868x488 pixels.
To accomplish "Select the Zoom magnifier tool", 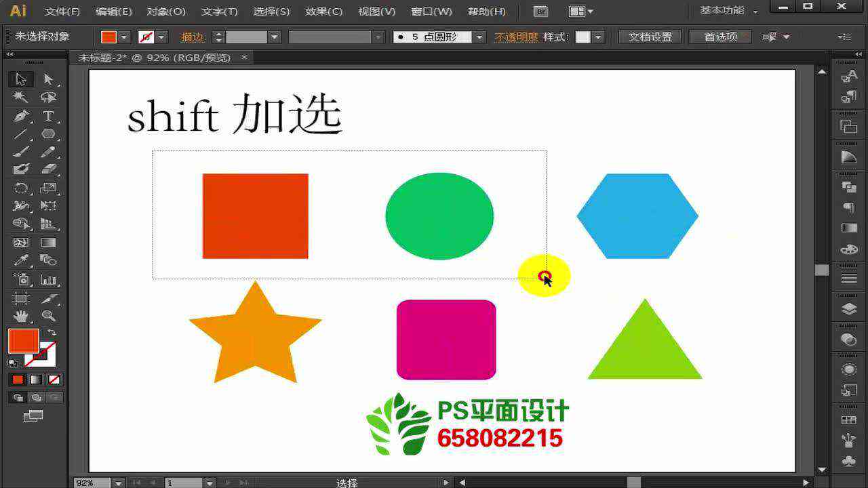I will pos(48,315).
